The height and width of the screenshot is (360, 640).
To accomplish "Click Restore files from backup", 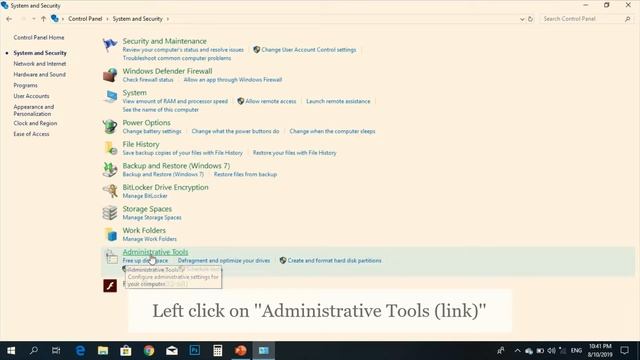I will (245, 174).
